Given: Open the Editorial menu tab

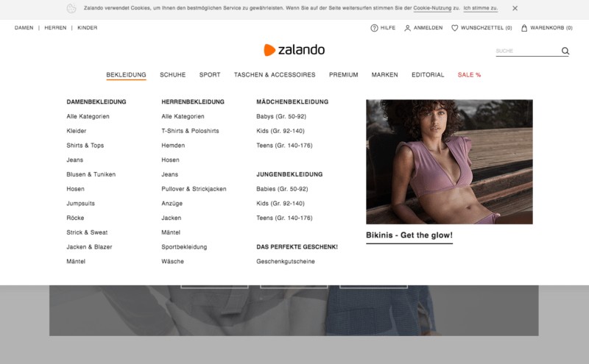Looking at the screenshot, I should [428, 75].
